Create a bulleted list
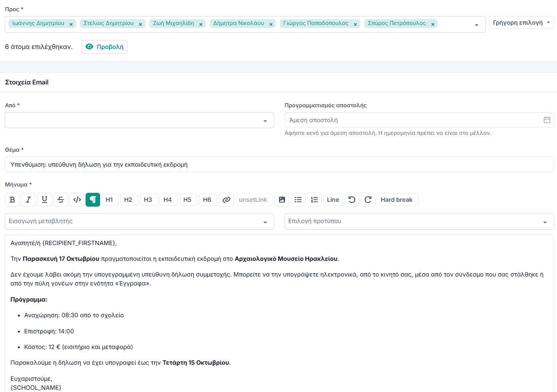The image size is (557, 392). point(298,200)
